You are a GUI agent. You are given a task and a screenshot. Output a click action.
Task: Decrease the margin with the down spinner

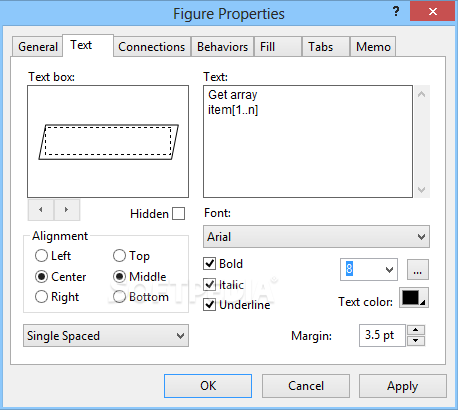click(x=415, y=341)
